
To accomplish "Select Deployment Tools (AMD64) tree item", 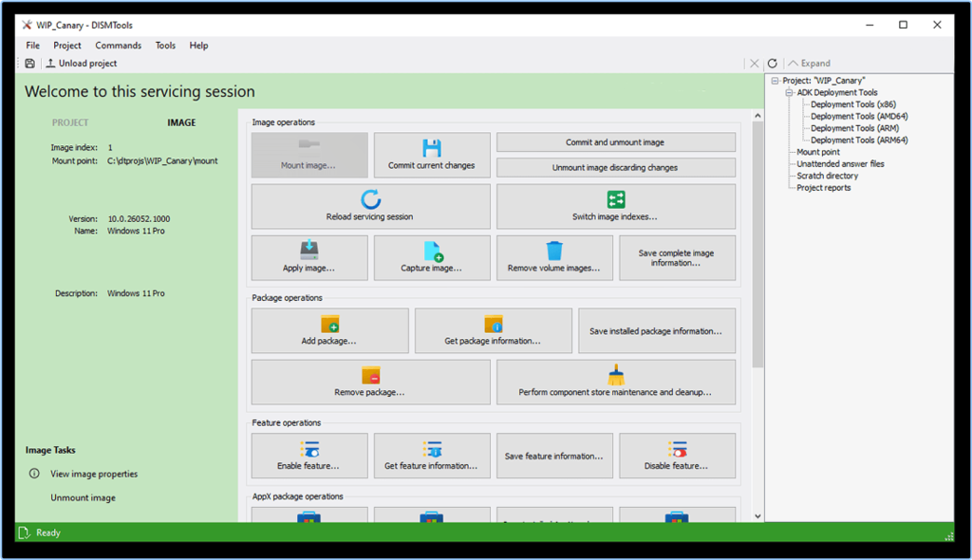I will [859, 116].
